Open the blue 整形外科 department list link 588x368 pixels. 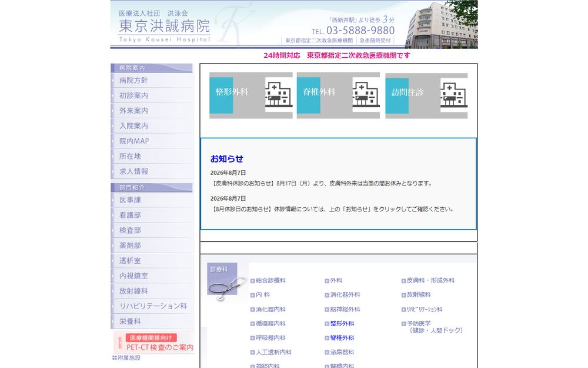(x=342, y=323)
